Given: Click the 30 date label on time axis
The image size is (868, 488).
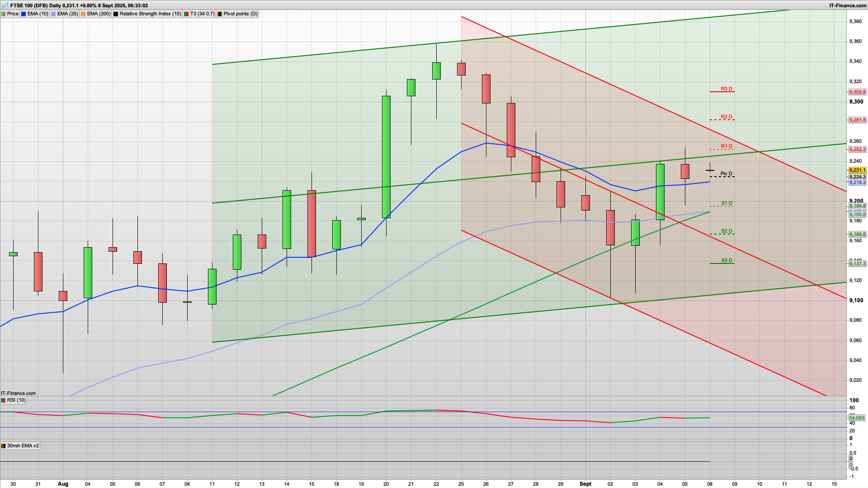Looking at the screenshot, I should click(13, 484).
